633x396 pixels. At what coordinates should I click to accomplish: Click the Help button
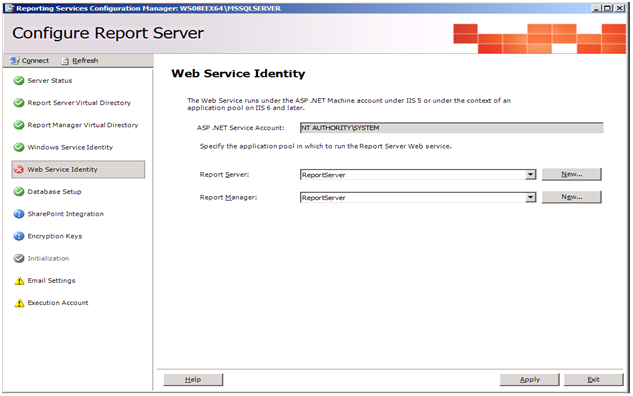pos(193,379)
